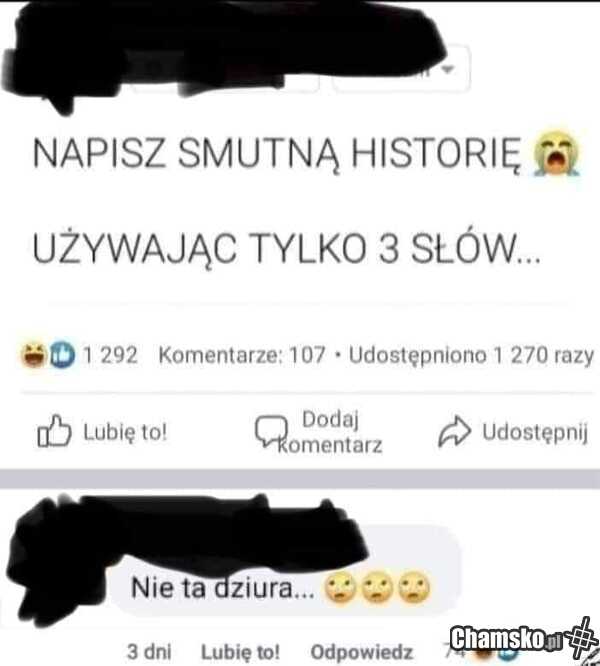Image resolution: width=600 pixels, height=666 pixels.
Task: Click Dodaj komentarz button
Action: point(319,432)
